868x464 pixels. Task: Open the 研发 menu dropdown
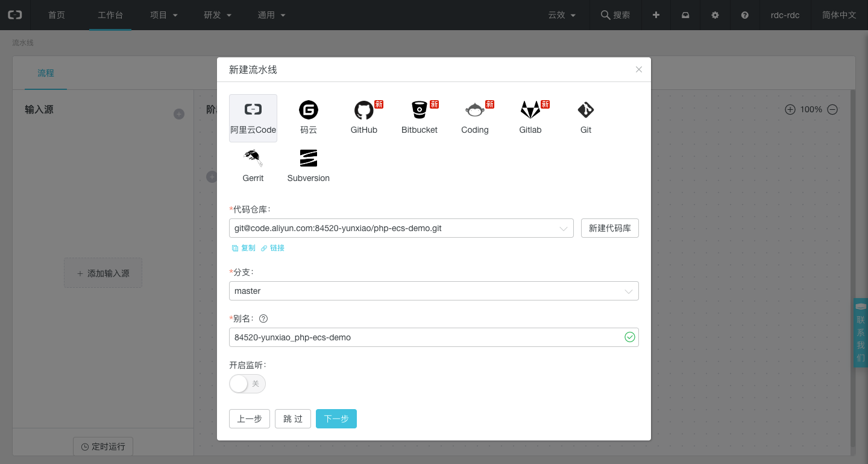click(218, 15)
